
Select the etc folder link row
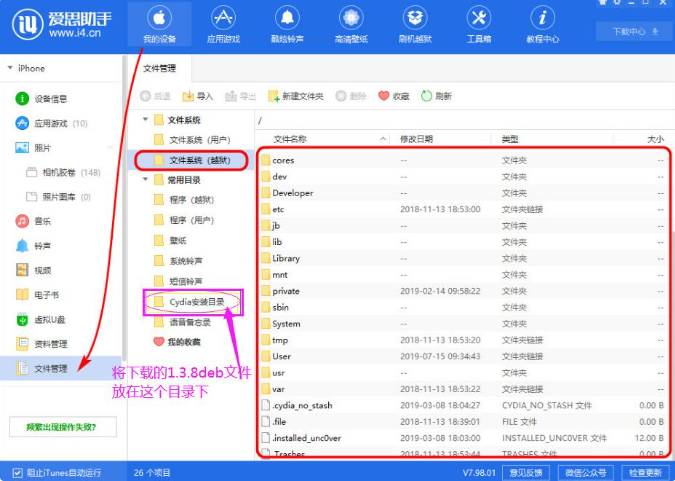[x=463, y=209]
